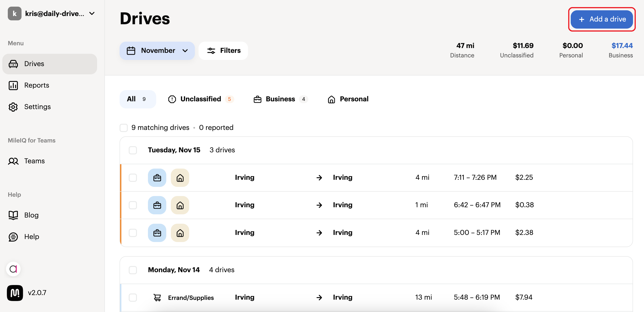The image size is (644, 312).
Task: Go to the Reports page
Action: coord(36,85)
